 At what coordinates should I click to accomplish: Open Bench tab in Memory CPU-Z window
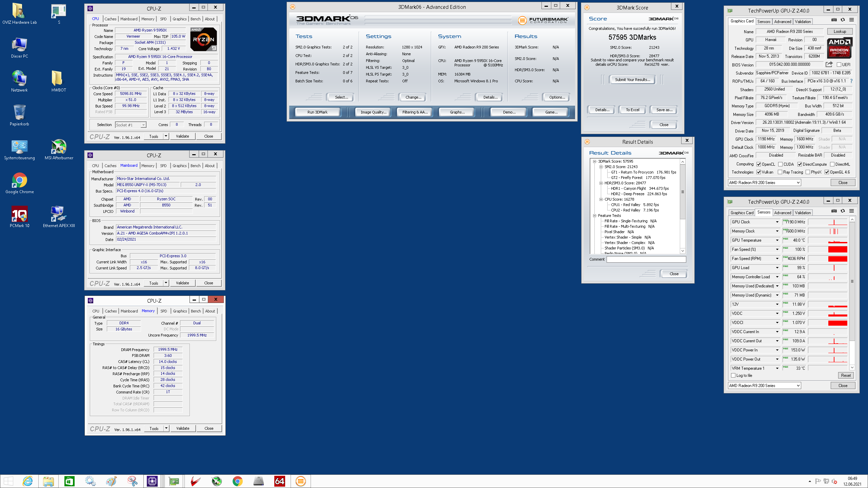(196, 311)
